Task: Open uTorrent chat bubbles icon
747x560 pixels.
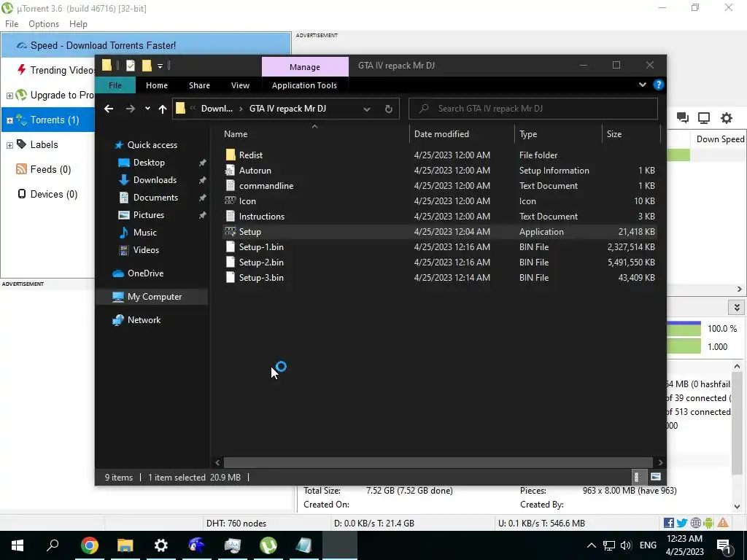Action: [682, 117]
